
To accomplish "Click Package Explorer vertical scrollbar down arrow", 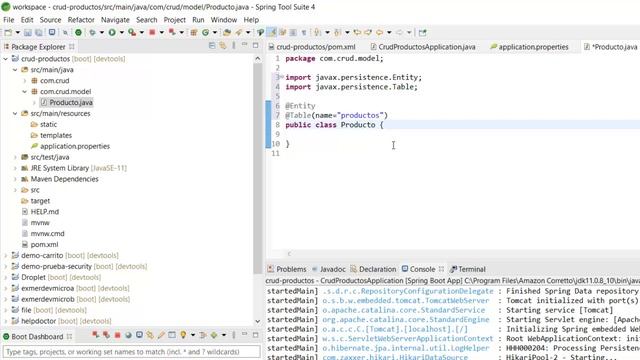I will (258, 321).
